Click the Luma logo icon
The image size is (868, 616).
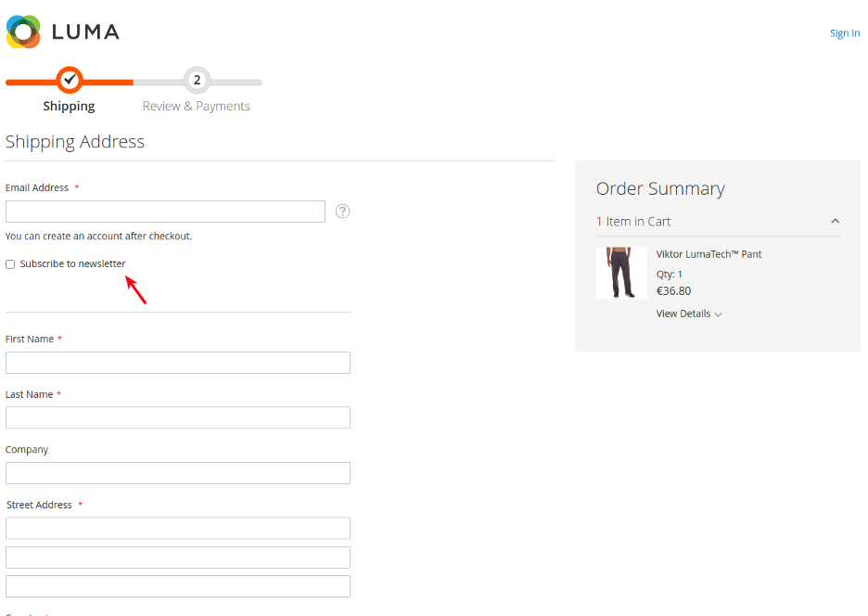(x=23, y=32)
